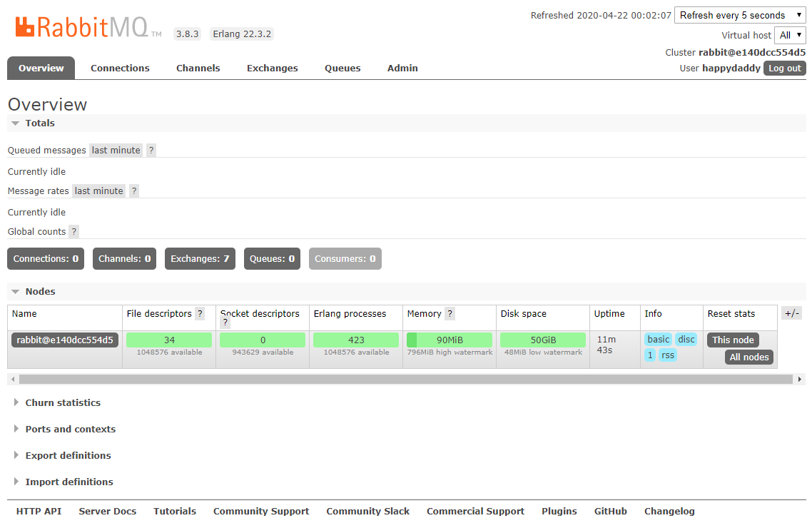Open the HTTP API link
This screenshot has width=812, height=523.
click(x=39, y=511)
